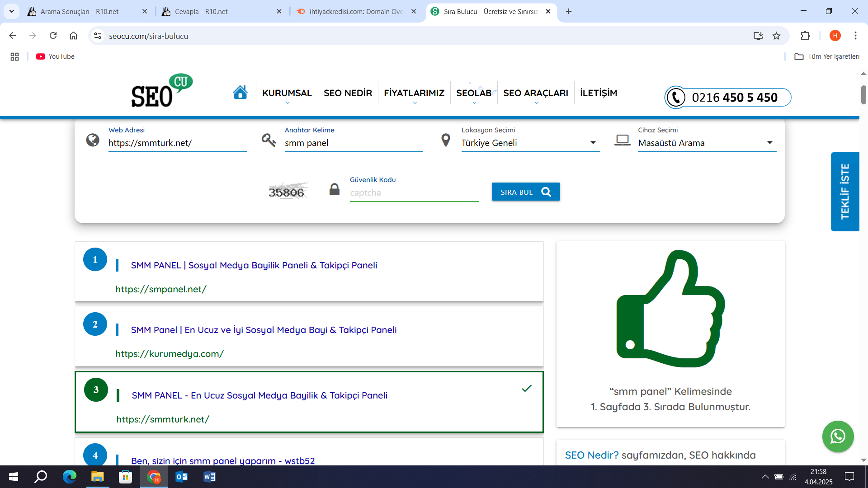Open https://kurumedya.com/ link
This screenshot has width=868, height=488.
170,354
